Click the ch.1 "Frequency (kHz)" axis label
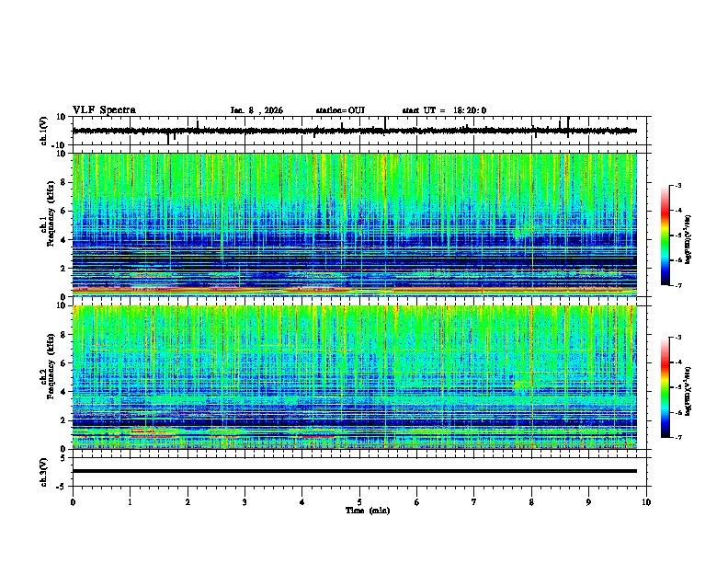This screenshot has height=563, width=728. [x=51, y=214]
